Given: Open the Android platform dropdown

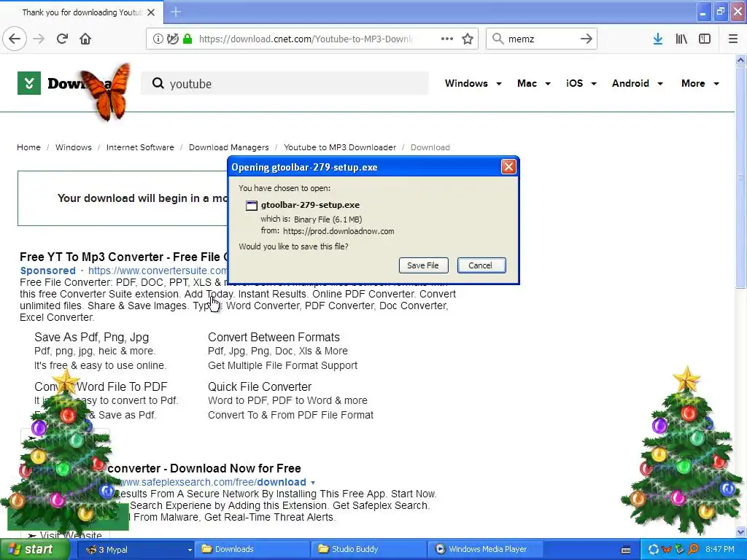Looking at the screenshot, I should [637, 83].
